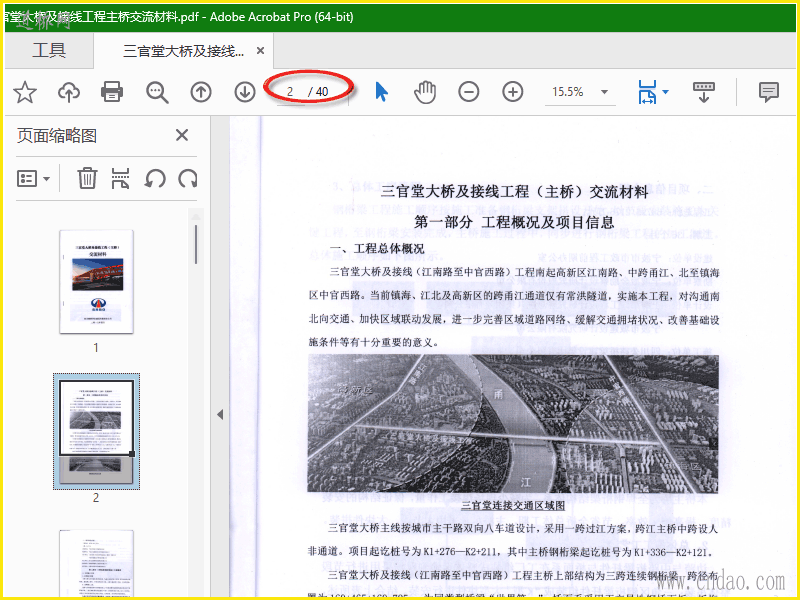Image resolution: width=800 pixels, height=600 pixels.
Task: Zoom in with plus button
Action: (x=513, y=92)
